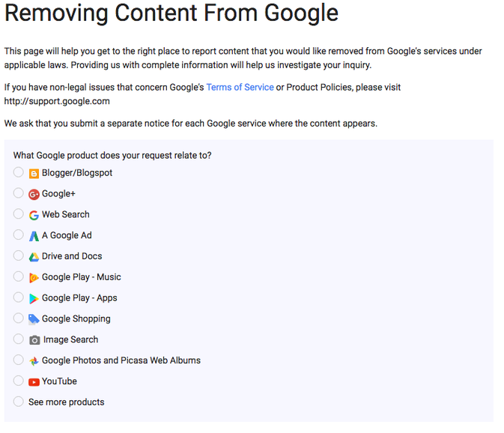Click the Google Shopping label text
This screenshot has width=504, height=433.
pyautogui.click(x=76, y=319)
